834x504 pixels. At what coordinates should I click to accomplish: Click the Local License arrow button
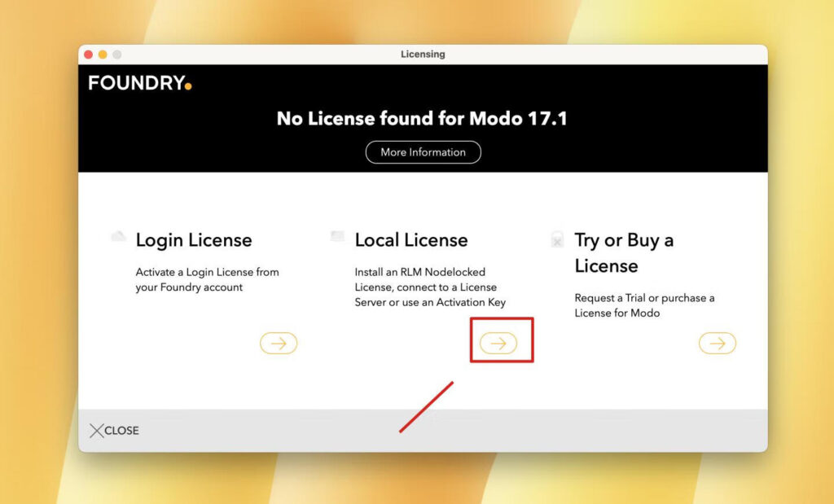pyautogui.click(x=498, y=344)
